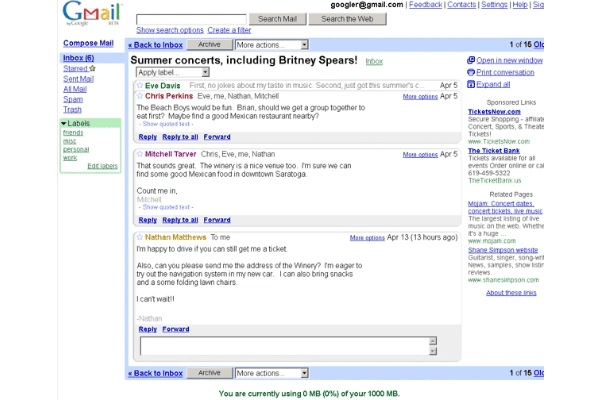This screenshot has height=400, width=600.
Task: Click the Search Mail button
Action: pos(277,19)
